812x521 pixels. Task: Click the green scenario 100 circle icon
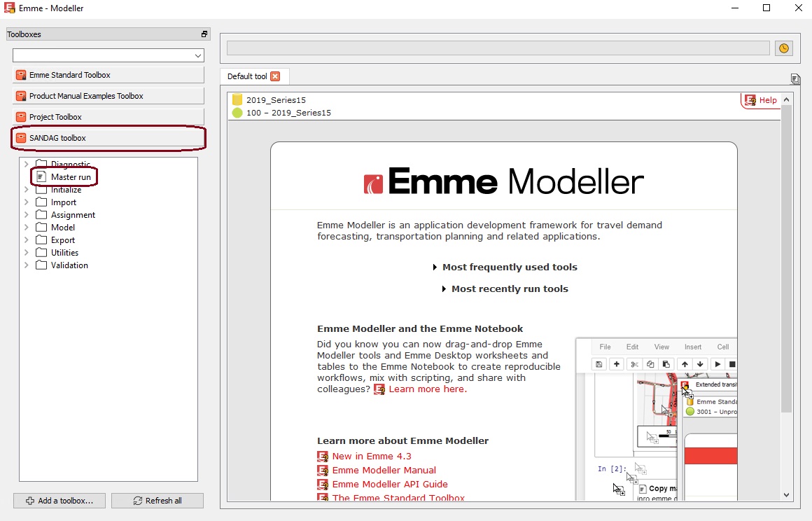(x=237, y=113)
